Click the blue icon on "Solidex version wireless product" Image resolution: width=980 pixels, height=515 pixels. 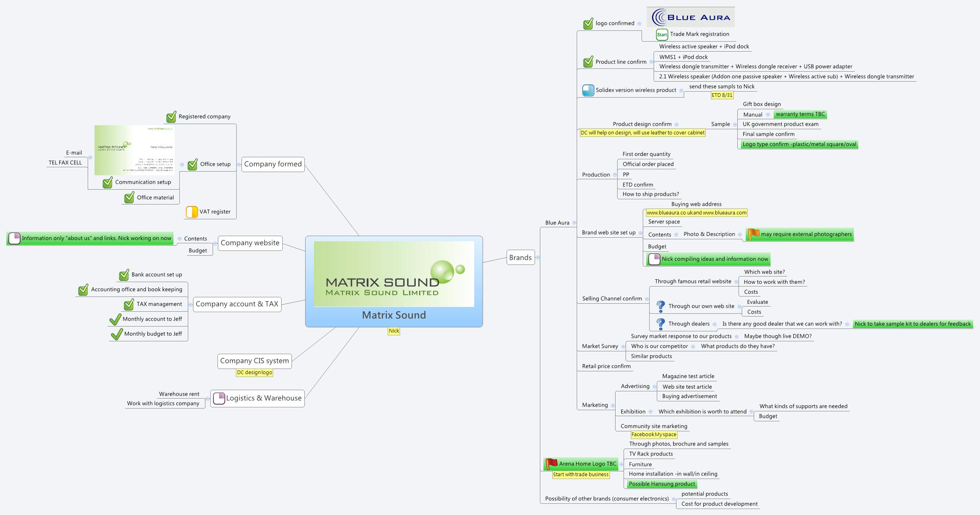point(588,90)
